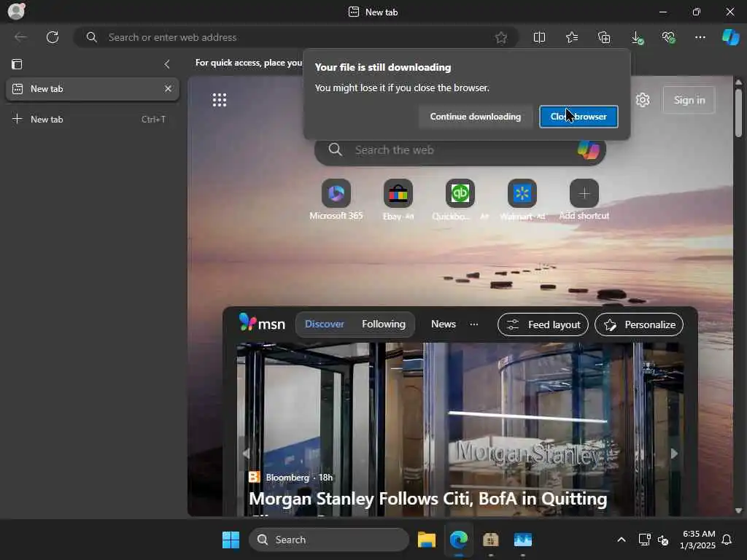Viewport: 747px width, 560px height.
Task: Click Continue downloading
Action: tap(476, 117)
